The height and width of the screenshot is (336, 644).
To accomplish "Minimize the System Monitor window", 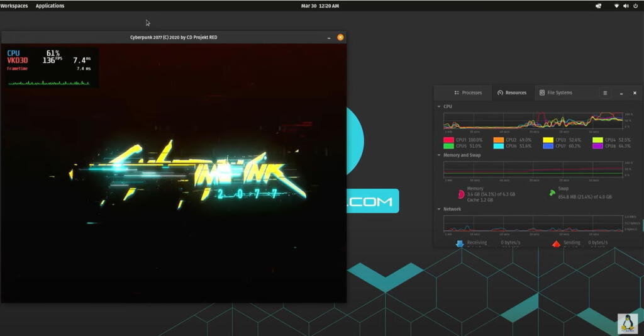I will coord(621,93).
